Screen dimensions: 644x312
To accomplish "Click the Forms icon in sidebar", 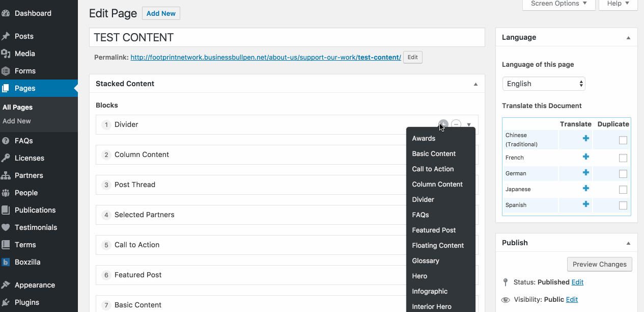I will [x=6, y=71].
